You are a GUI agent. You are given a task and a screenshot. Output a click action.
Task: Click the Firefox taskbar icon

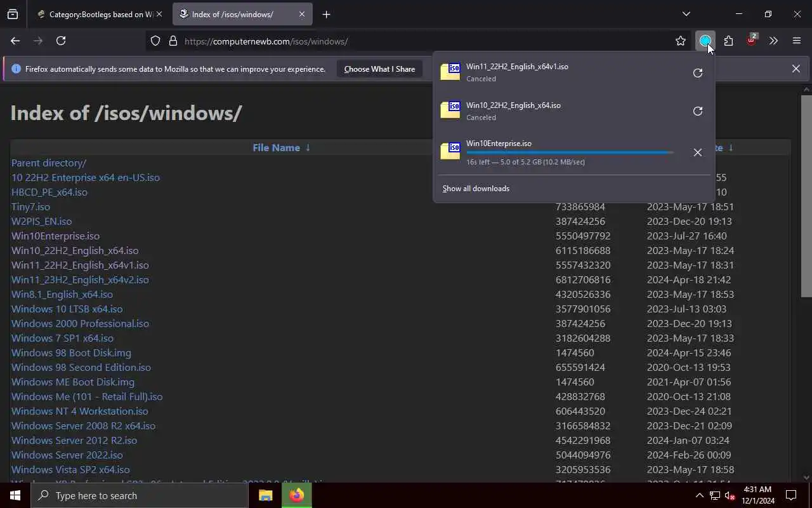(x=296, y=495)
